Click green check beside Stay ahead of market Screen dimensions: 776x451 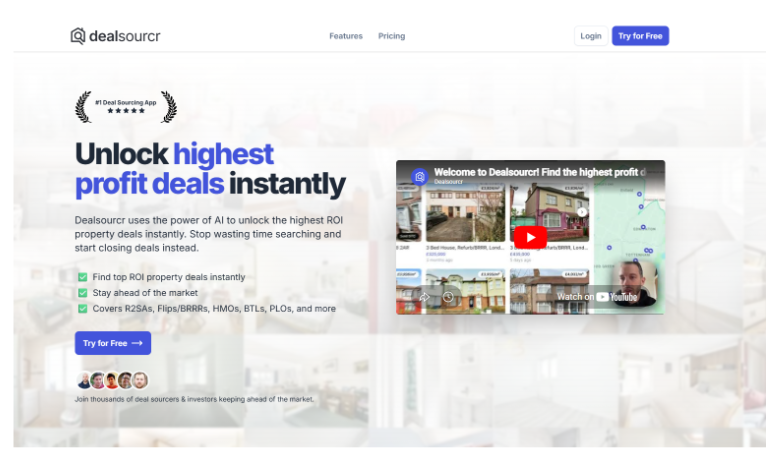tap(83, 293)
